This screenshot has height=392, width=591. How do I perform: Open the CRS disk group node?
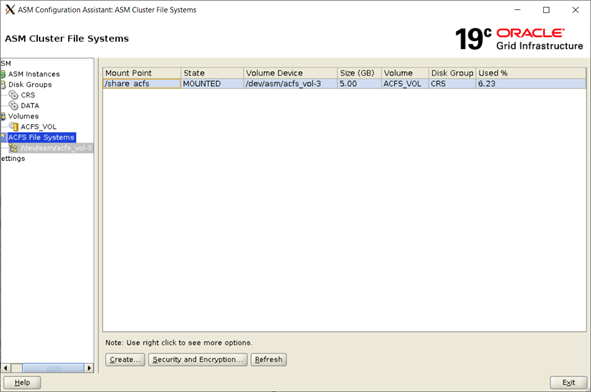pyautogui.click(x=28, y=95)
